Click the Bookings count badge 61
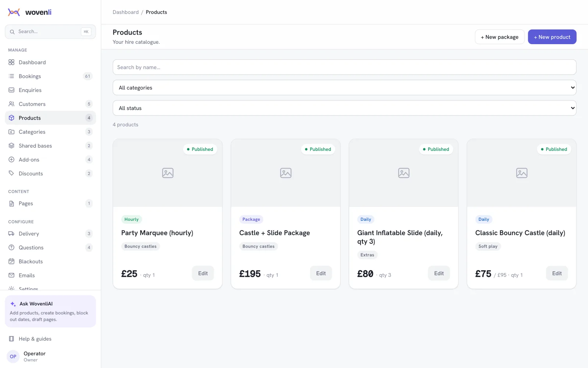 coord(87,76)
